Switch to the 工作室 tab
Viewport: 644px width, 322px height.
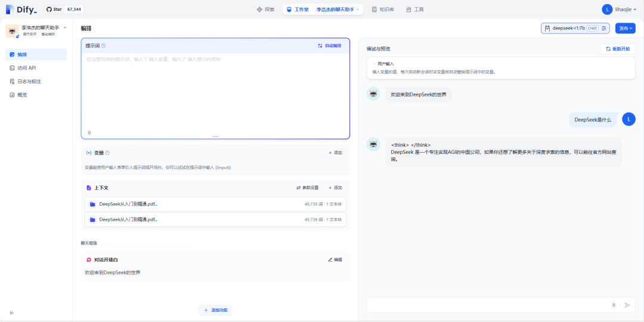pos(298,10)
